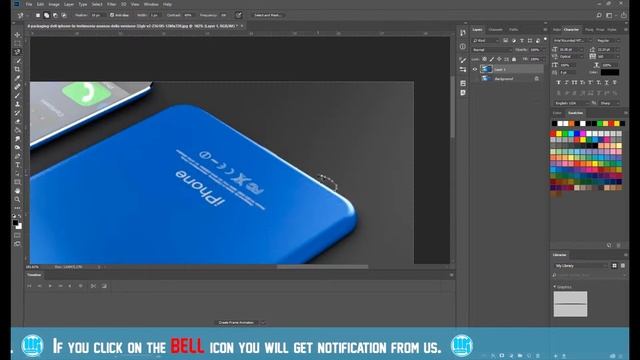
Task: Toggle the Anti-alias checkbox
Action: tap(112, 15)
